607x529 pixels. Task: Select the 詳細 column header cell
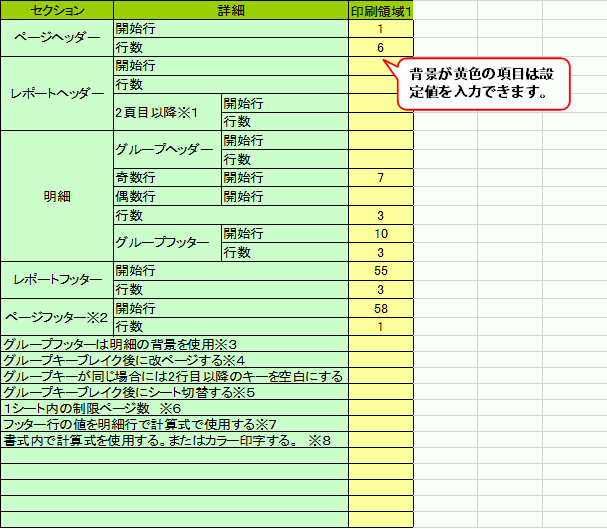point(231,10)
